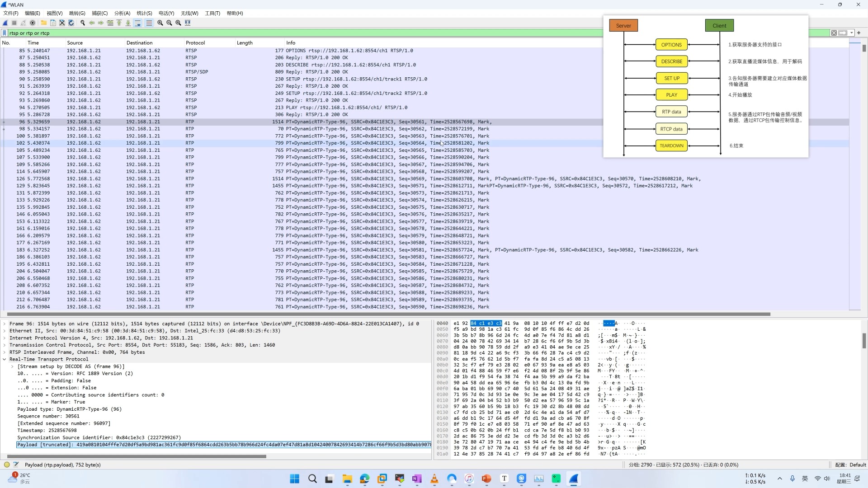This screenshot has width=868, height=488.
Task: Toggle packet list colorization
Action: pyautogui.click(x=149, y=23)
